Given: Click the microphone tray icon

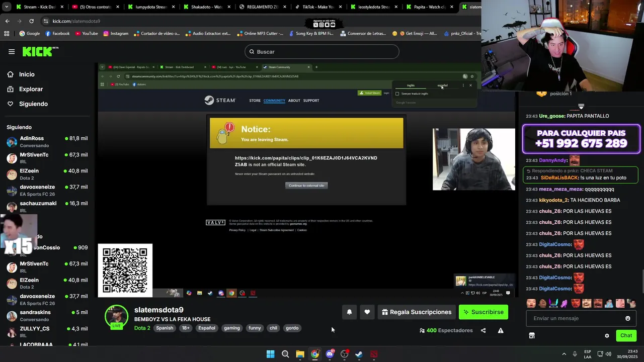Looking at the screenshot, I should pos(575,354).
